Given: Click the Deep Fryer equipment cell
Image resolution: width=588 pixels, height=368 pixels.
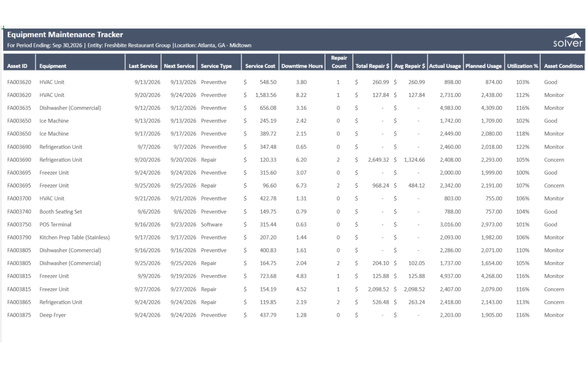Looking at the screenshot, I should 53,315.
